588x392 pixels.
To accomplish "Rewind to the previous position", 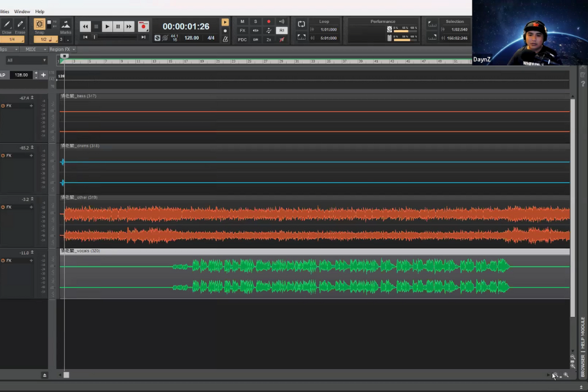I will pos(85,27).
